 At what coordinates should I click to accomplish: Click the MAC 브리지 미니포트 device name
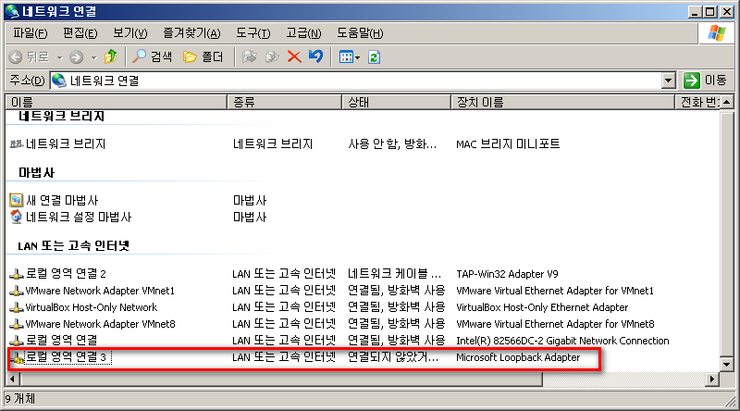pos(508,144)
